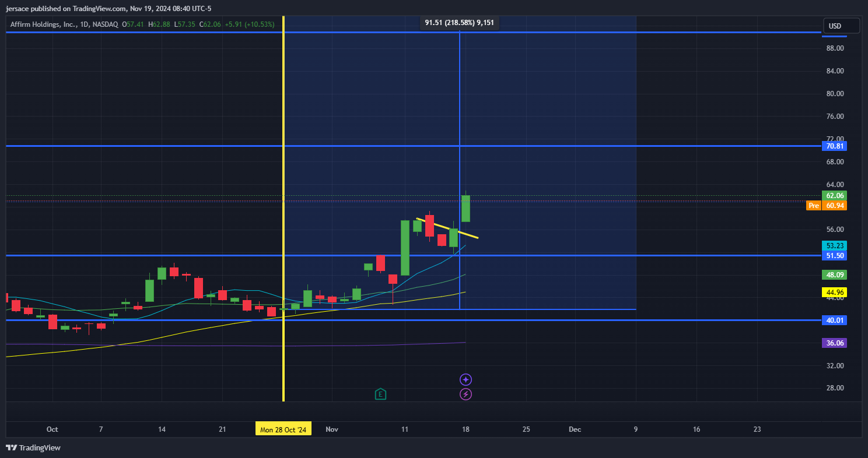This screenshot has width=868, height=458.
Task: Click the purple star event icon
Action: (x=466, y=380)
